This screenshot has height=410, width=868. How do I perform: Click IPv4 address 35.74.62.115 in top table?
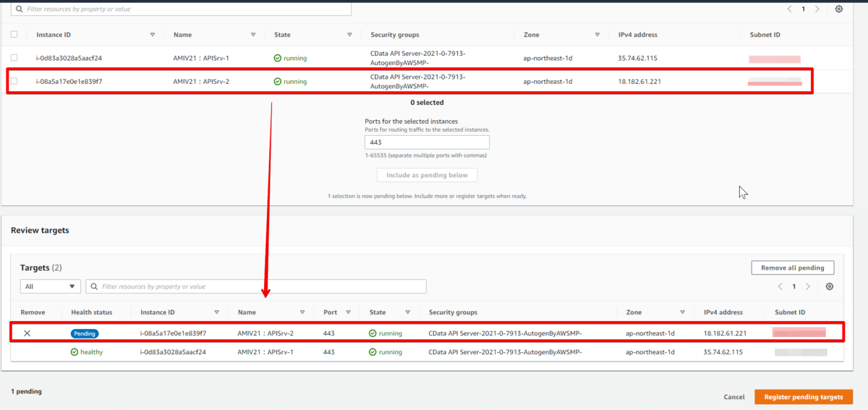[x=638, y=58]
